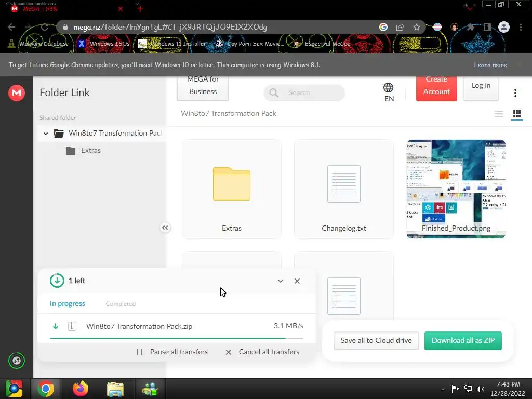Open MEGA for Business

pyautogui.click(x=203, y=88)
